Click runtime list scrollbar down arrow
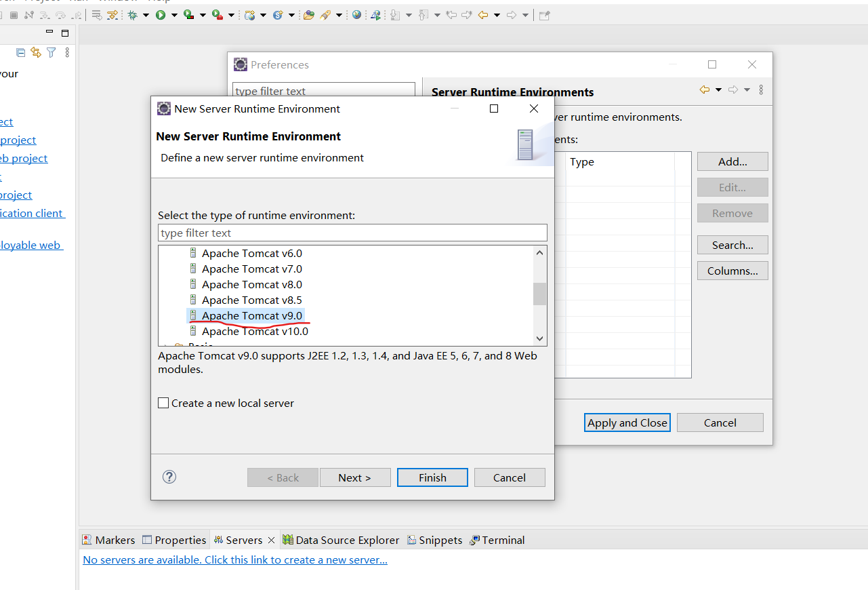 pos(539,338)
